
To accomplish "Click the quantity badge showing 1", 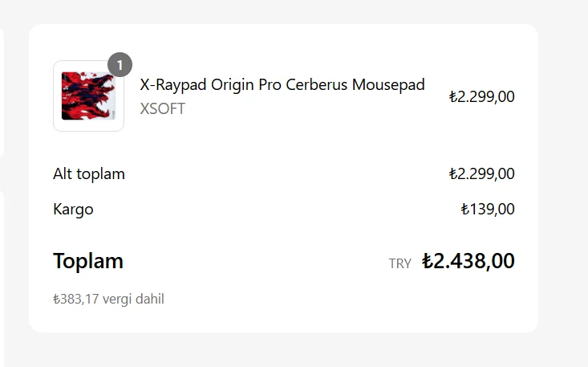I will (x=120, y=64).
